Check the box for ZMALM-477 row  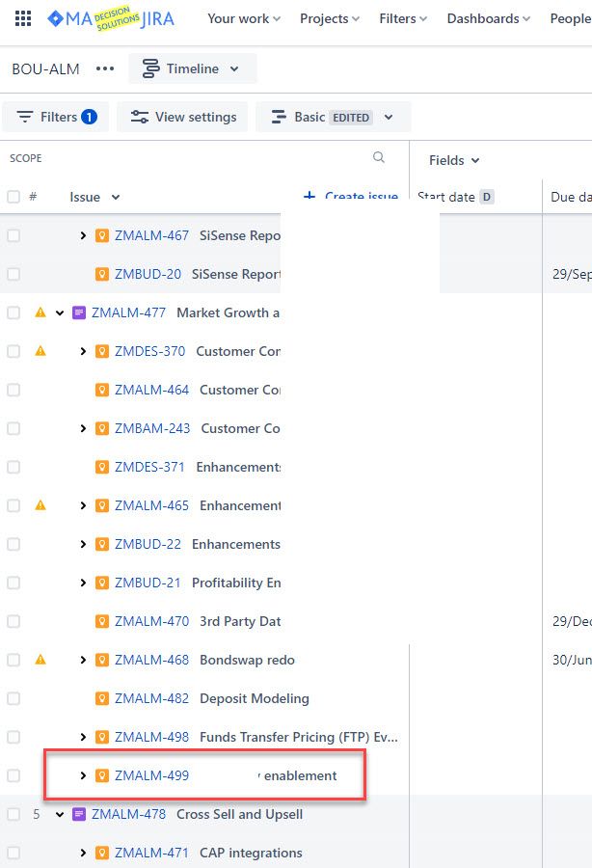13,312
